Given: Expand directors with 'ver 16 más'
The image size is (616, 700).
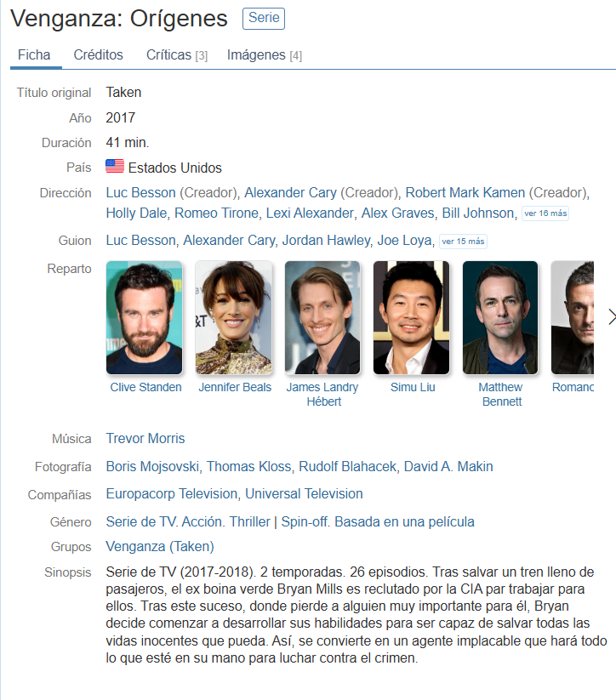Looking at the screenshot, I should (545, 213).
